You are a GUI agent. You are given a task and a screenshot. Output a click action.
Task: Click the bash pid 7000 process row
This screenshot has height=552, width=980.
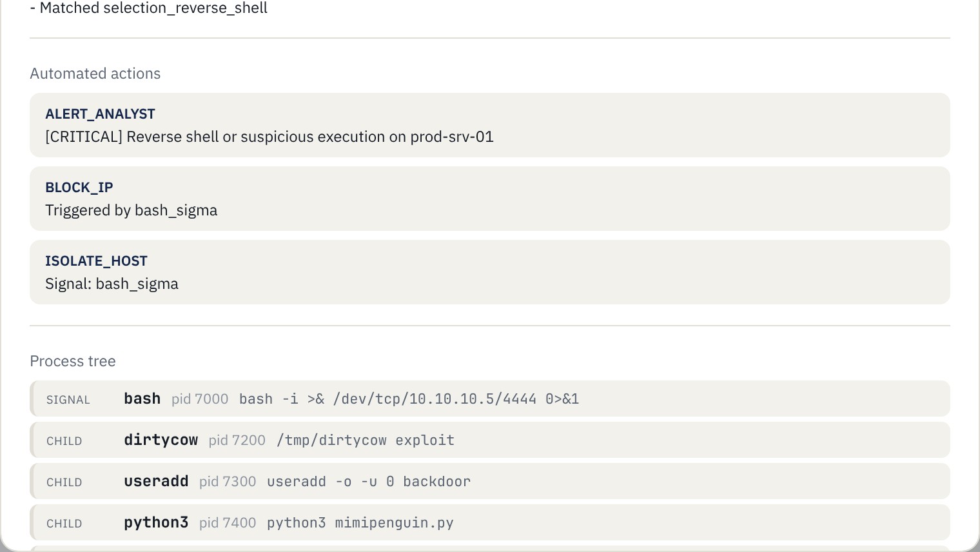490,399
